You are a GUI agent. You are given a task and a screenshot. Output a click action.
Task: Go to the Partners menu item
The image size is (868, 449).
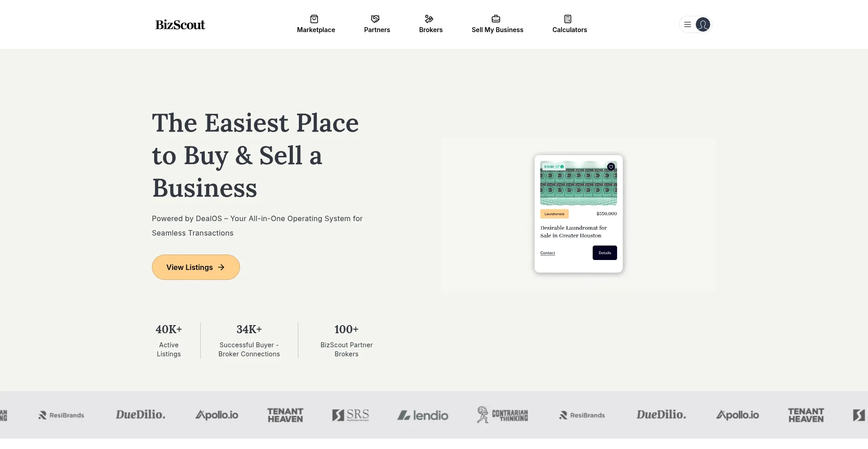[377, 30]
